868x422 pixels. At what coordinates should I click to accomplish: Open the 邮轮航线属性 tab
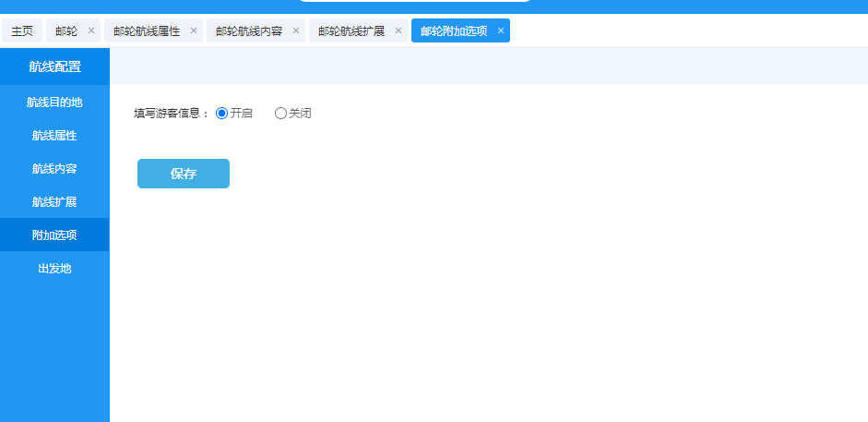(147, 30)
